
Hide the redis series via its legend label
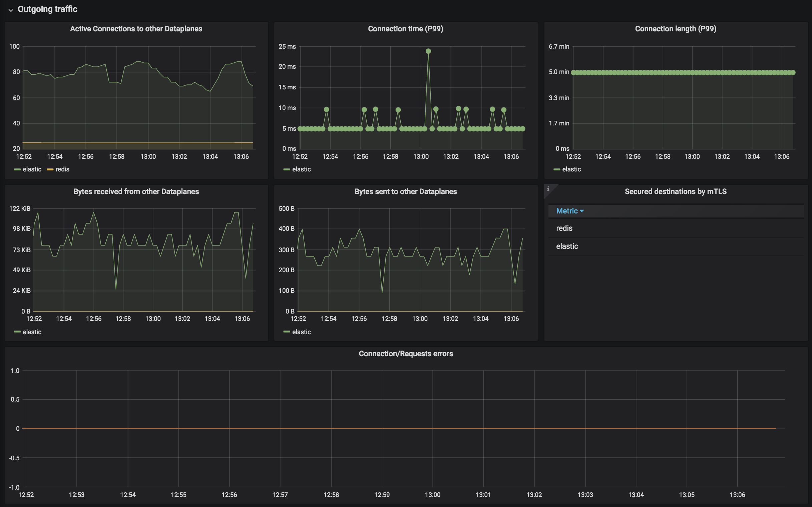62,169
